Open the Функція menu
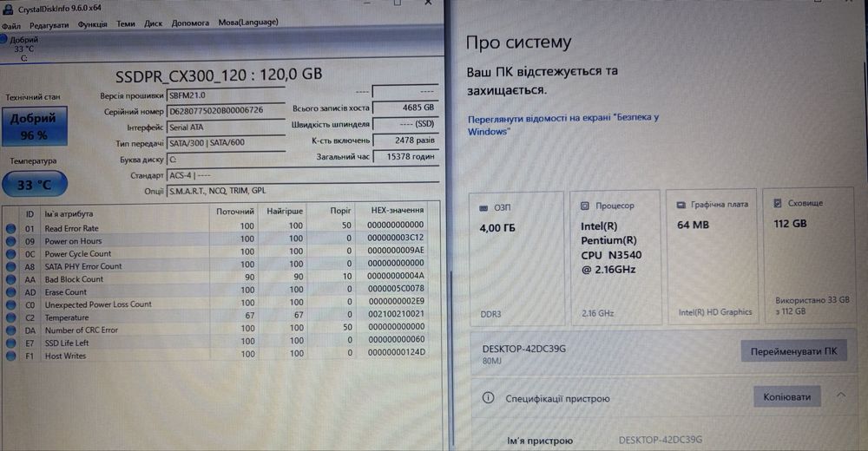 coord(93,24)
